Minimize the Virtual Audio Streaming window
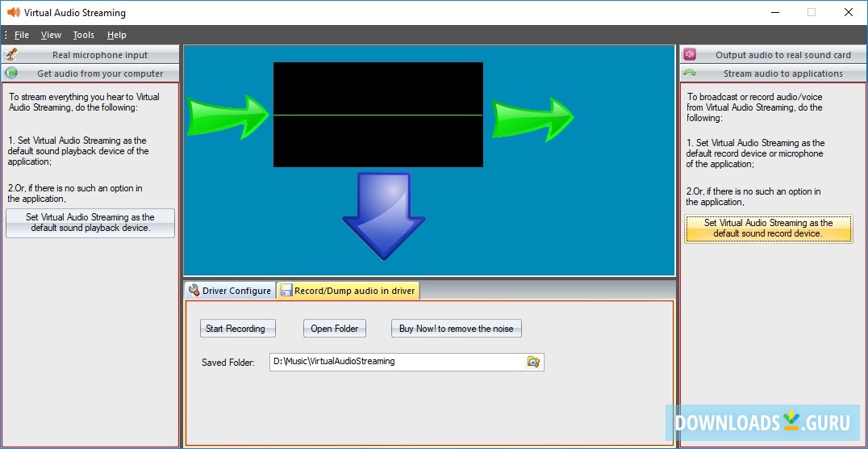Image resolution: width=868 pixels, height=449 pixels. (774, 12)
